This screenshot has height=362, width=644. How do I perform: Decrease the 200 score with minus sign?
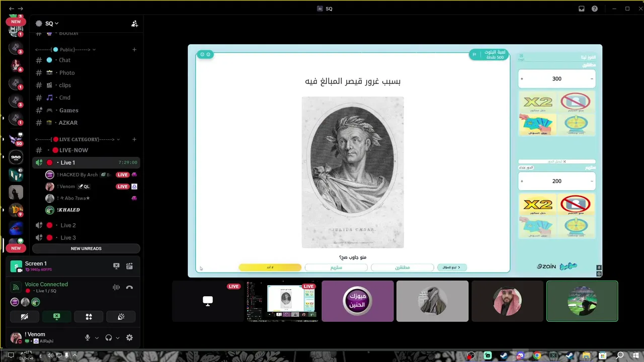592,182
